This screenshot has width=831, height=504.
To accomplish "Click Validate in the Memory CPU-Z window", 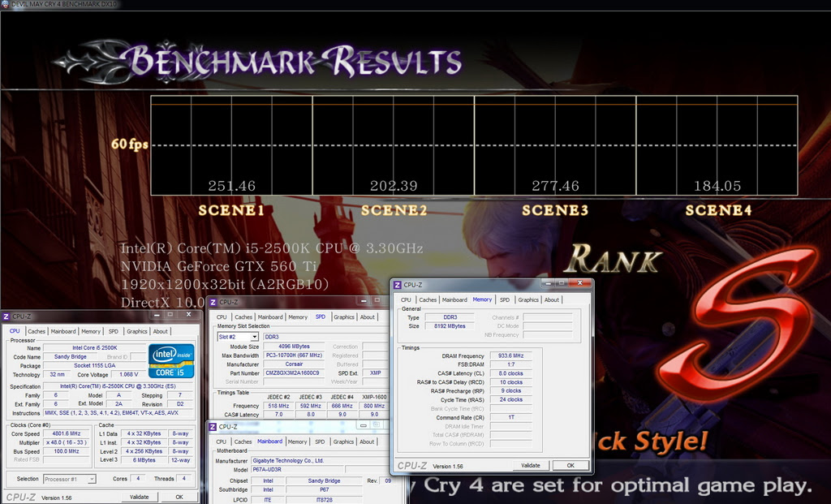I will click(531, 465).
